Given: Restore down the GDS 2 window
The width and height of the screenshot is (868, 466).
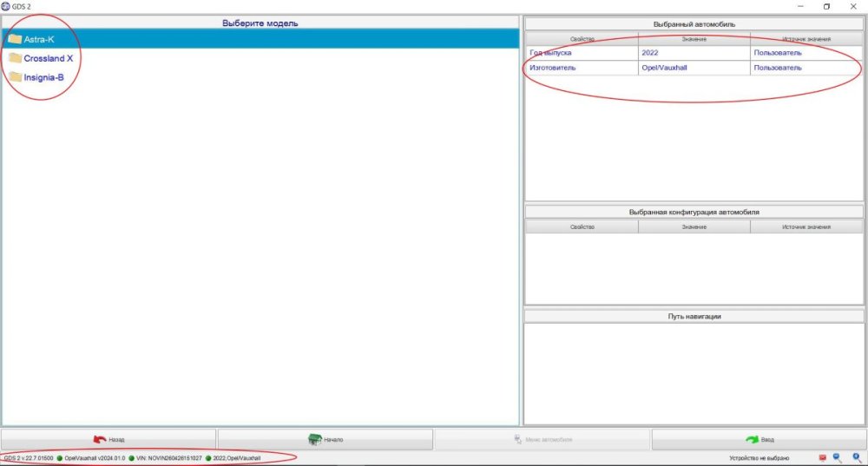Looking at the screenshot, I should [x=826, y=7].
